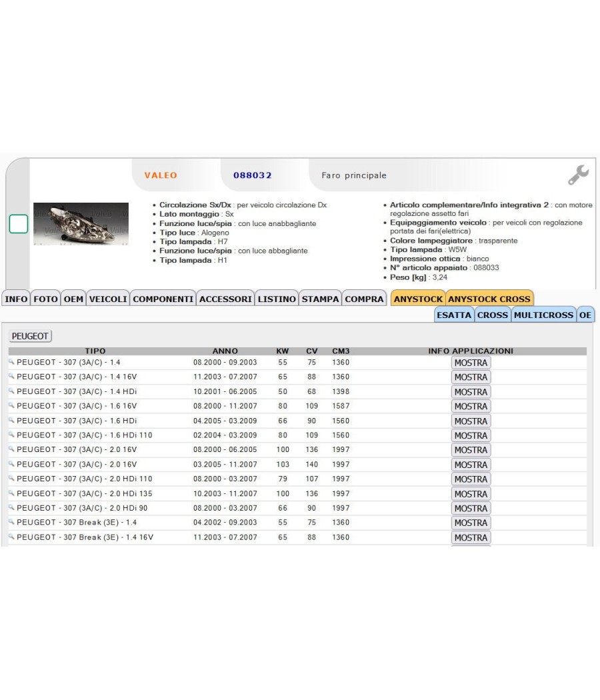This screenshot has width=600, height=700.
Task: Click MOSTRA for 307 1.6 HDi 110
Action: tap(471, 435)
